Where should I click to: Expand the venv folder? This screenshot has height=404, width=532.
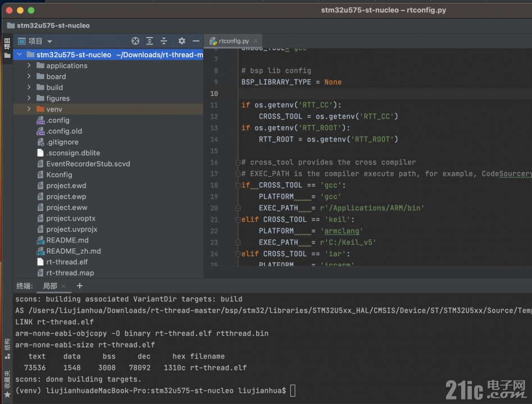(x=29, y=109)
